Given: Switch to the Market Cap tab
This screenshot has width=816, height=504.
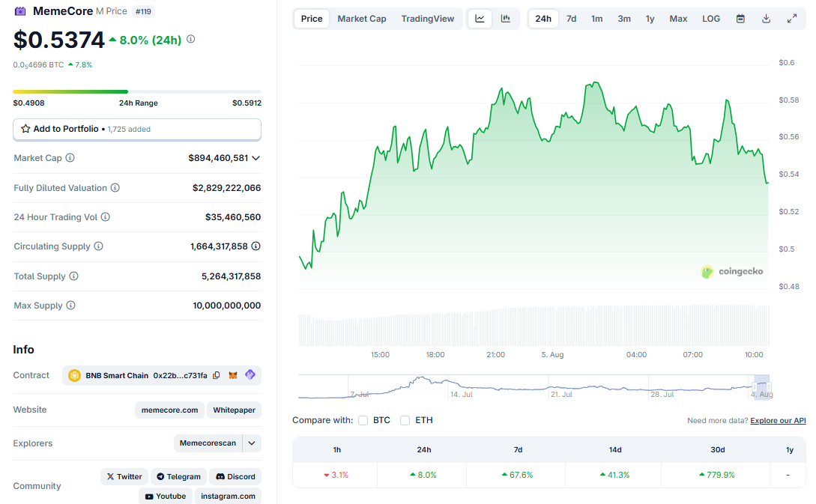Looking at the screenshot, I should pos(362,19).
